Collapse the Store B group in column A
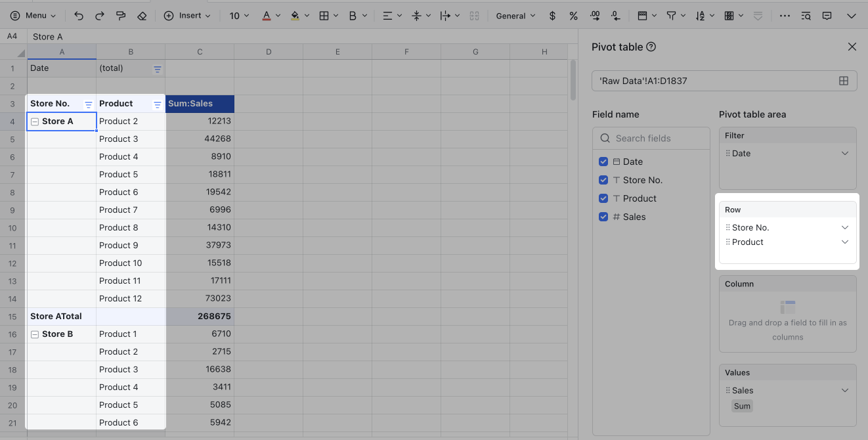This screenshot has width=868, height=440. coord(34,334)
